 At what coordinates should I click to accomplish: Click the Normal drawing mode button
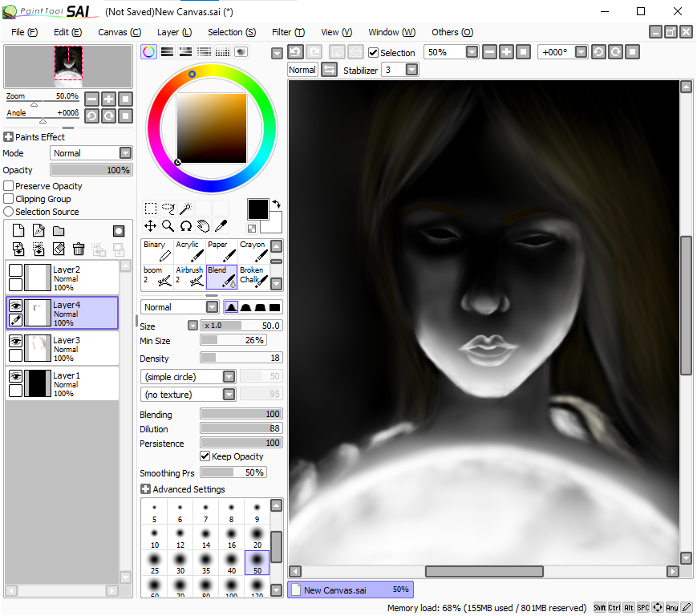pos(302,70)
